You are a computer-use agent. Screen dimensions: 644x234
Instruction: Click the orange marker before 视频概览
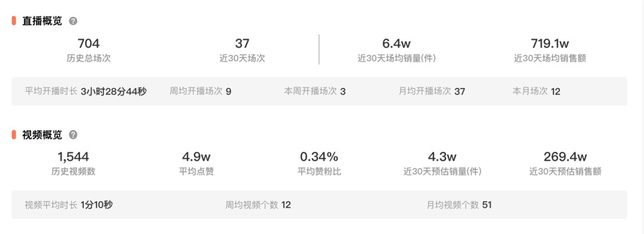click(14, 135)
